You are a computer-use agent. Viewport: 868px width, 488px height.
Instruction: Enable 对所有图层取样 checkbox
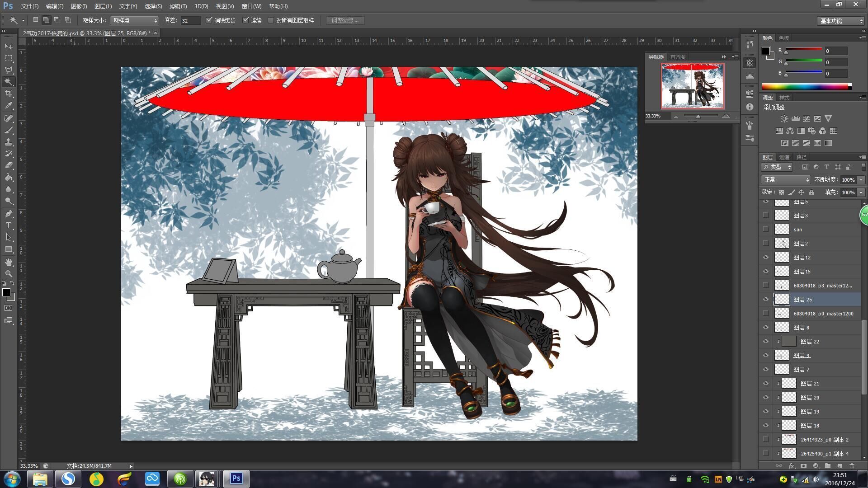click(x=271, y=20)
